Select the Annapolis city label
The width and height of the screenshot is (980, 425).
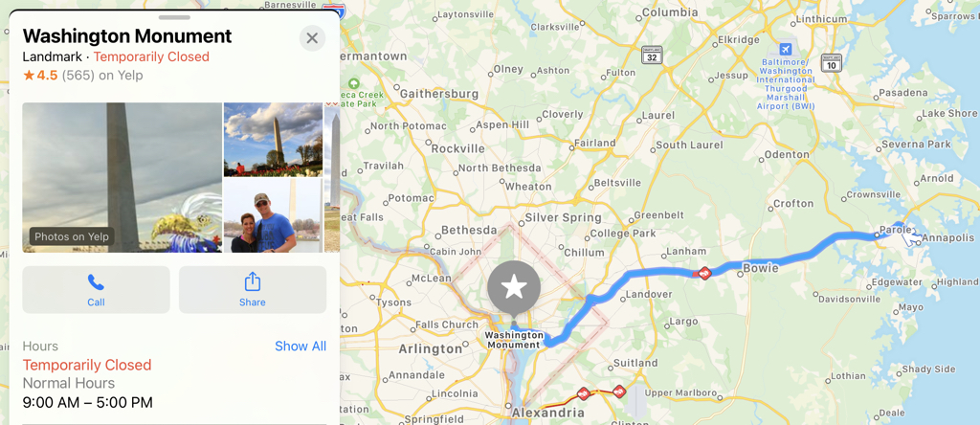[x=947, y=237]
